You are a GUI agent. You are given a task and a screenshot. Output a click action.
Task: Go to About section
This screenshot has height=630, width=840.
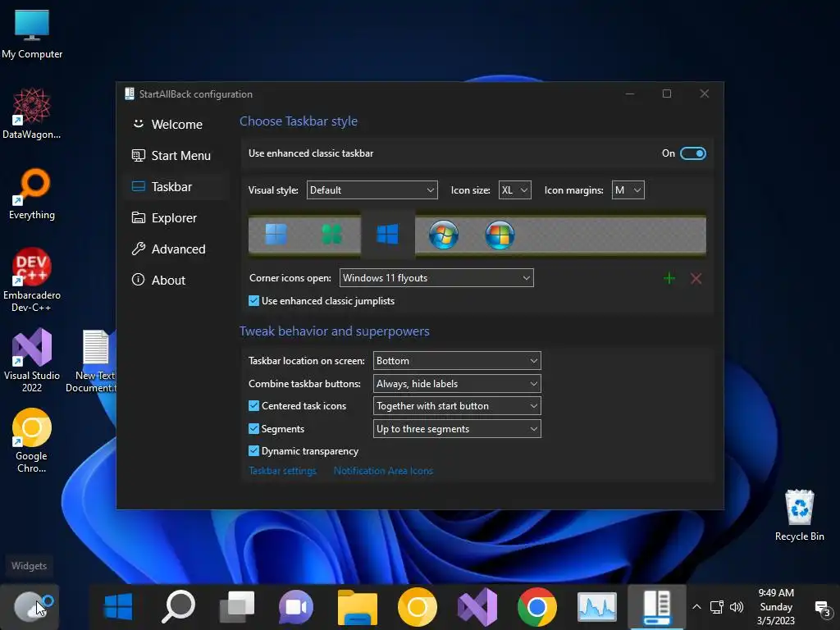(176, 281)
